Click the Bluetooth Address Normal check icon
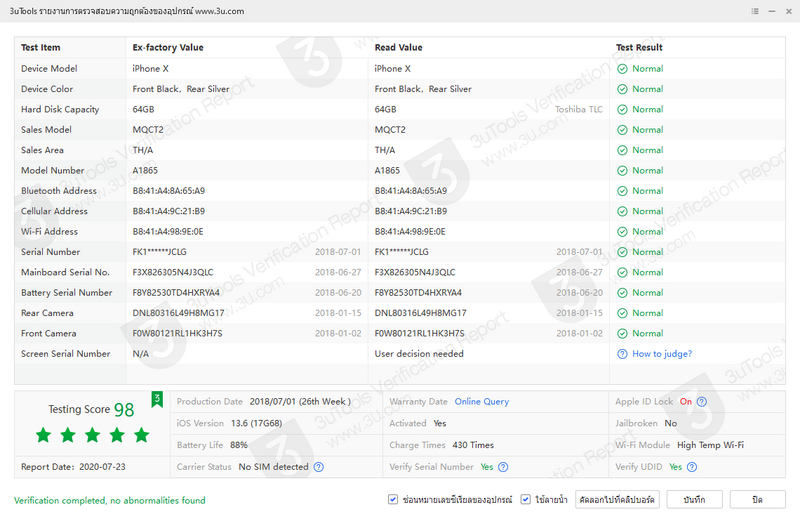This screenshot has height=526, width=800. (x=622, y=191)
